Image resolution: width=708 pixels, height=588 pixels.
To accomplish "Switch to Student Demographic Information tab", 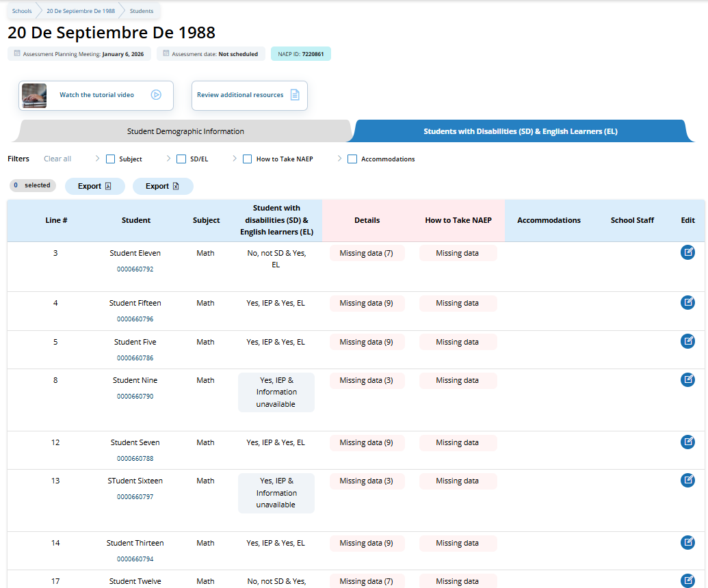I will pyautogui.click(x=185, y=131).
